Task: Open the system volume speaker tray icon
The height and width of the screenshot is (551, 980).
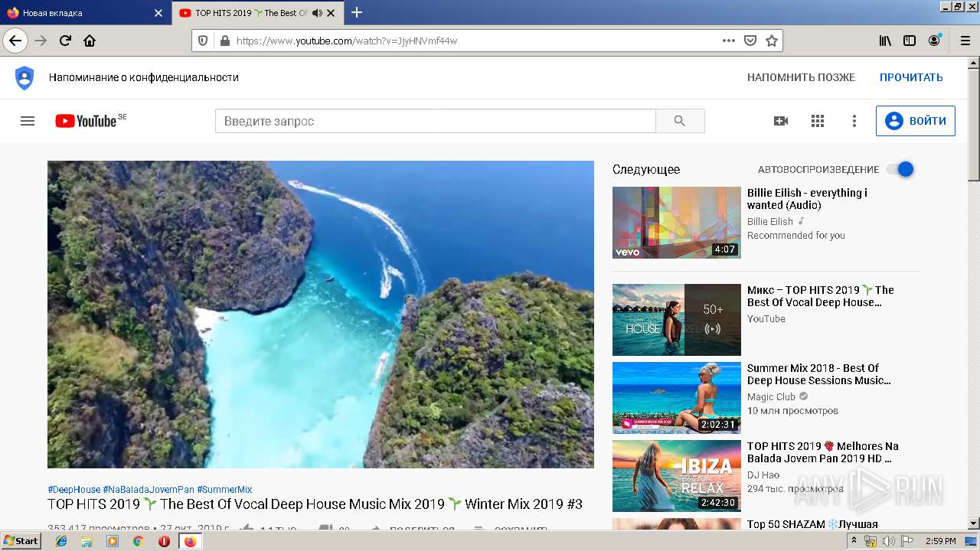Action: click(888, 541)
